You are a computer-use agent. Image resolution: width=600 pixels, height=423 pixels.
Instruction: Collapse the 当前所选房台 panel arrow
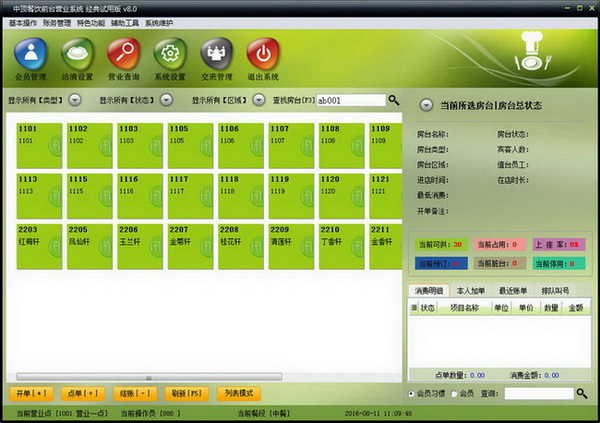point(426,105)
